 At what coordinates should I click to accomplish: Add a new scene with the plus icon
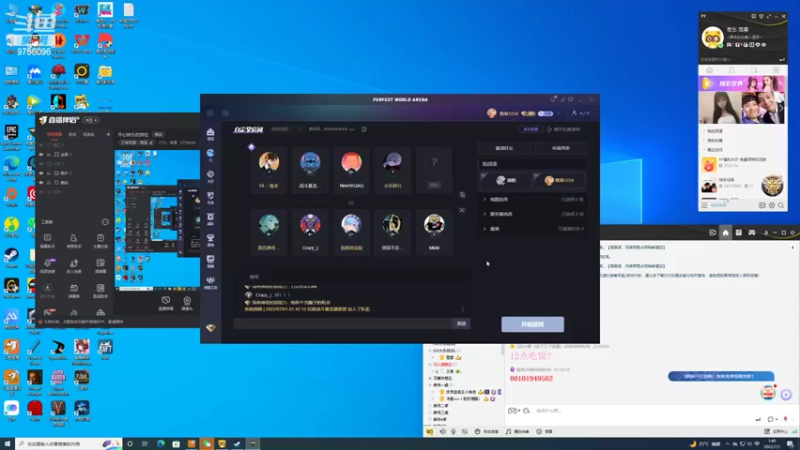click(108, 134)
